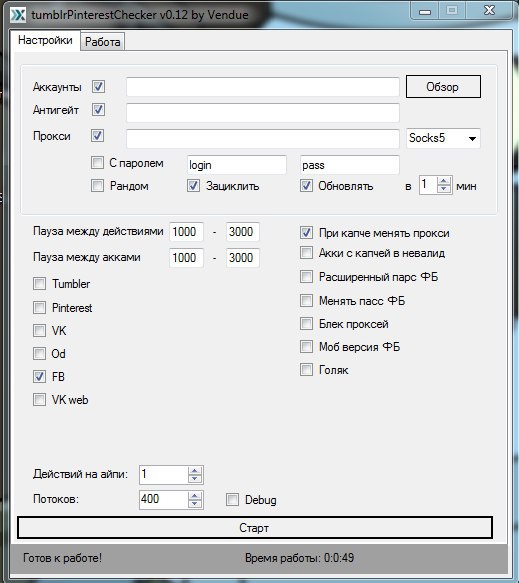The image size is (519, 583).
Task: Focus the Аккаунты file path field
Action: [x=263, y=87]
